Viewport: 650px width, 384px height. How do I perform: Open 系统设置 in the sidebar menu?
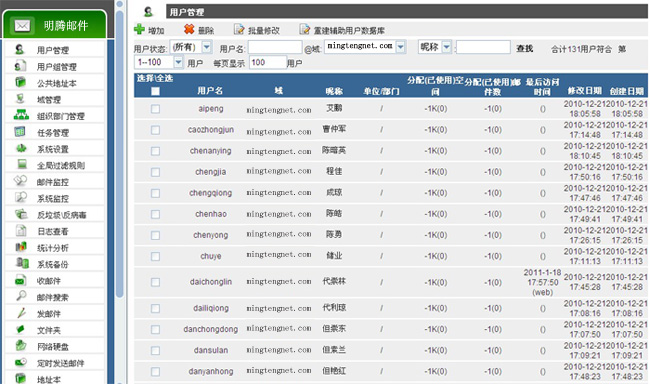[x=54, y=149]
